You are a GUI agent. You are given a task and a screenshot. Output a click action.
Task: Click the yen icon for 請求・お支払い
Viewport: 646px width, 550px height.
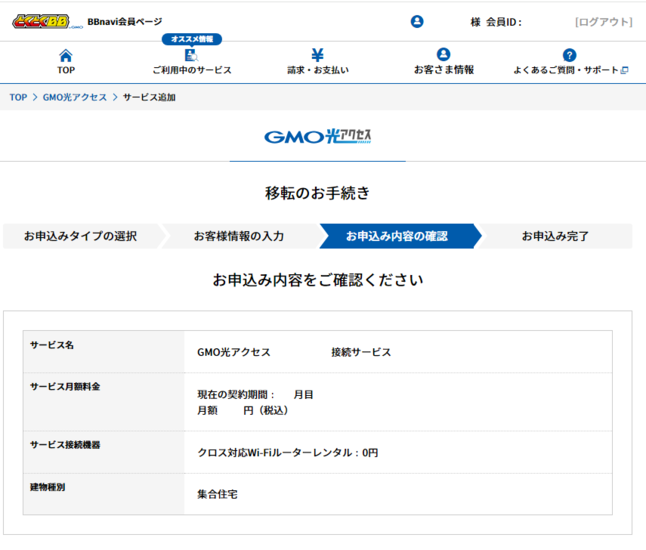pos(317,55)
